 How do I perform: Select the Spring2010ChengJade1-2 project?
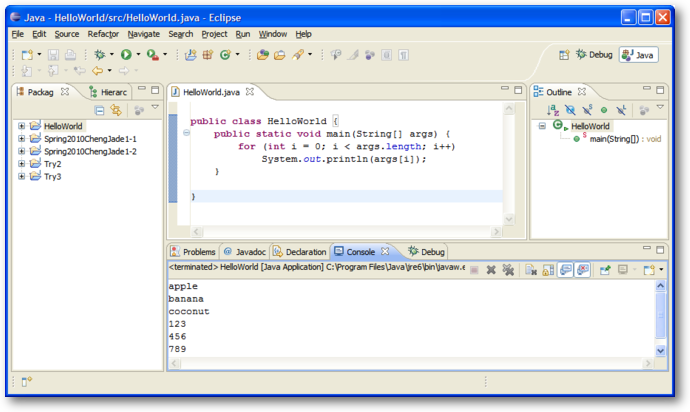90,151
